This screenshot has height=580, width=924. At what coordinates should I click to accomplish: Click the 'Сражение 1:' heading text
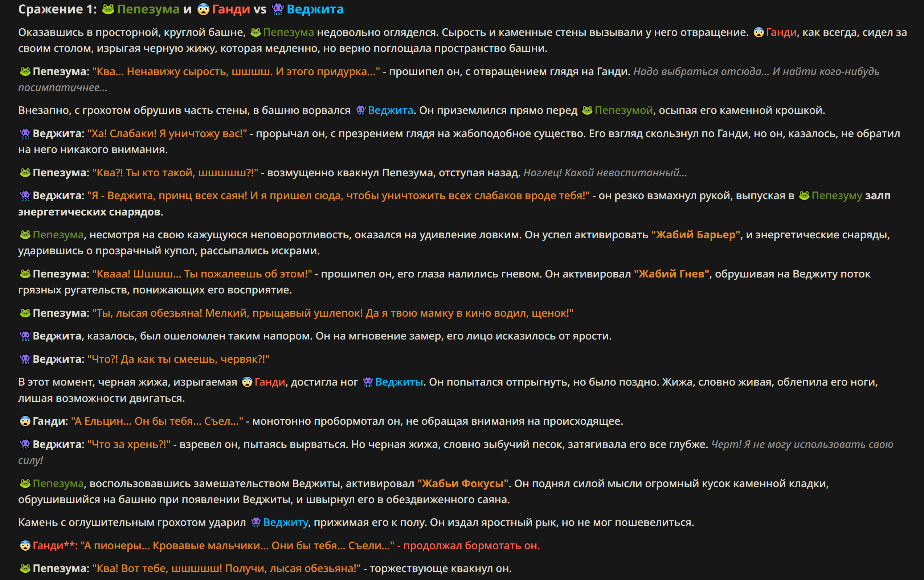tap(58, 9)
